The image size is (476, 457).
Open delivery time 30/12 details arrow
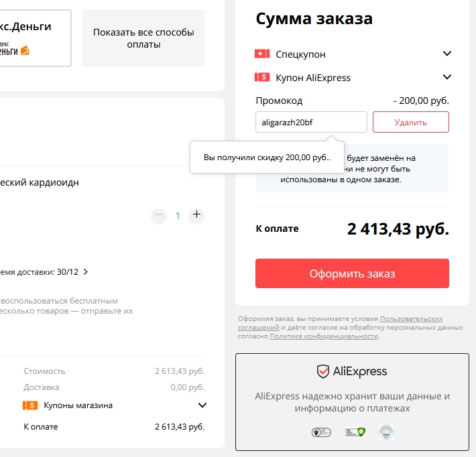(86, 272)
